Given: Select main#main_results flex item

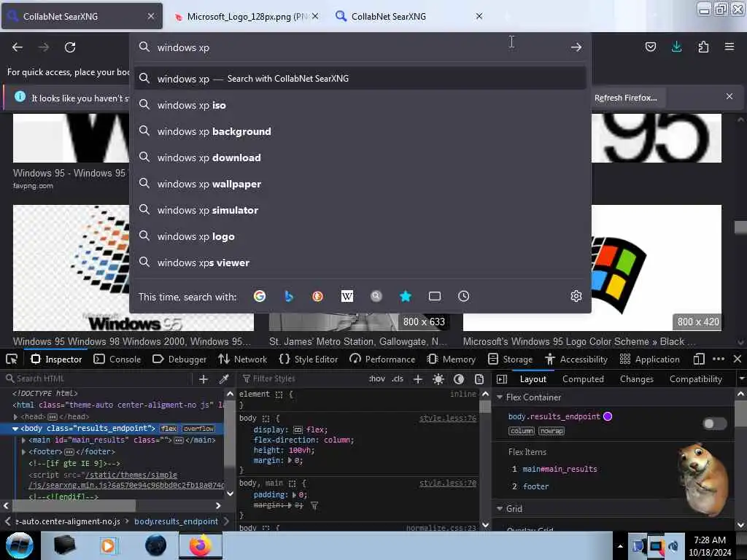Looking at the screenshot, I should pyautogui.click(x=560, y=469).
